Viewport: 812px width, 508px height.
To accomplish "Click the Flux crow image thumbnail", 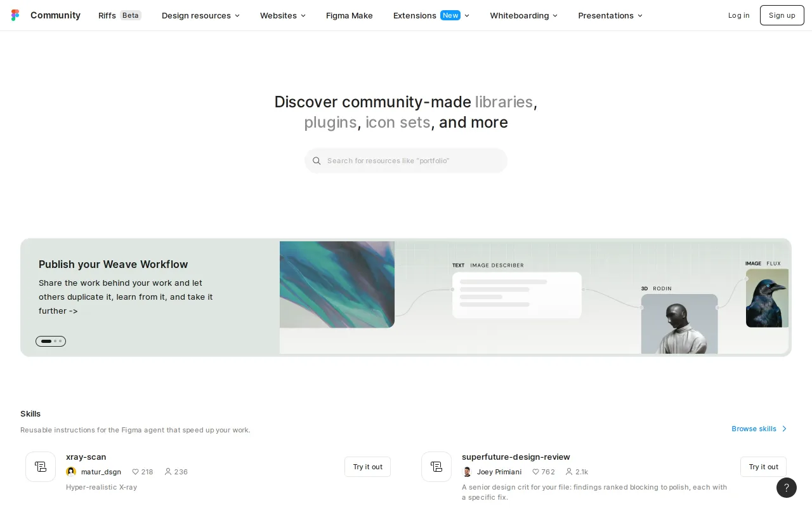I will tap(767, 298).
